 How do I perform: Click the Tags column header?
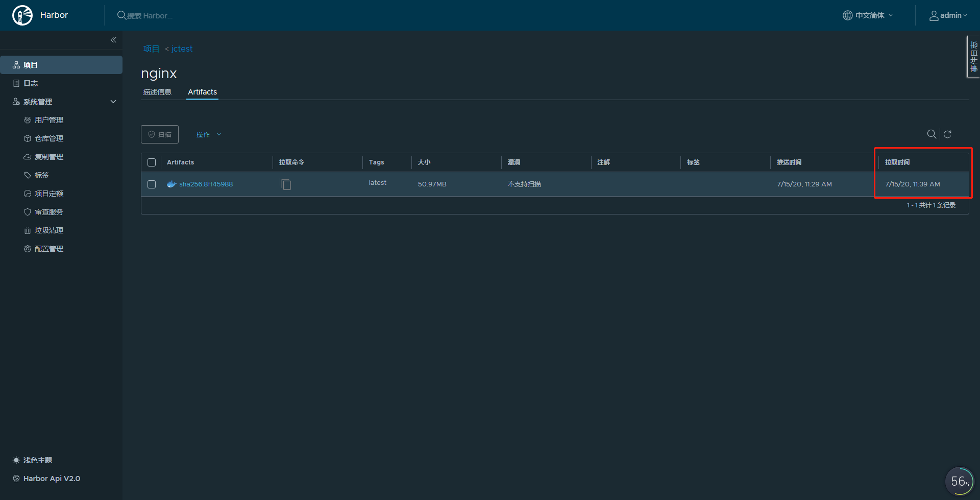click(377, 162)
